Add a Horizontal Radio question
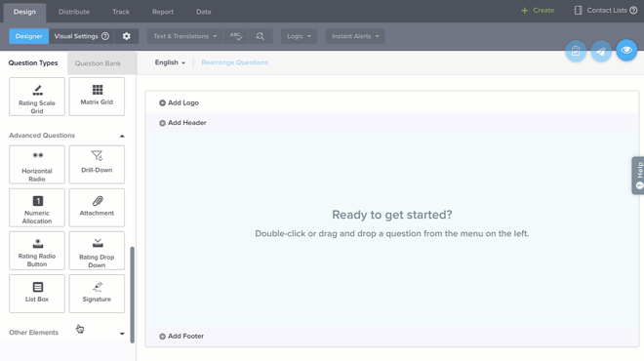The image size is (644, 361). [37, 164]
